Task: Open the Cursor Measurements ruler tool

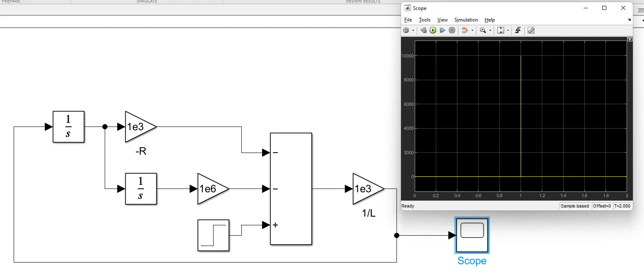Action: tap(531, 30)
